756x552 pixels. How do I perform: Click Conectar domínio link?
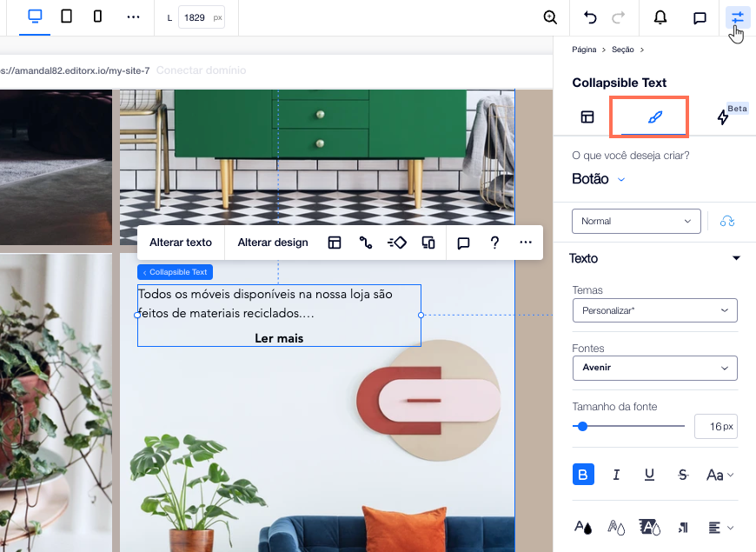click(201, 70)
